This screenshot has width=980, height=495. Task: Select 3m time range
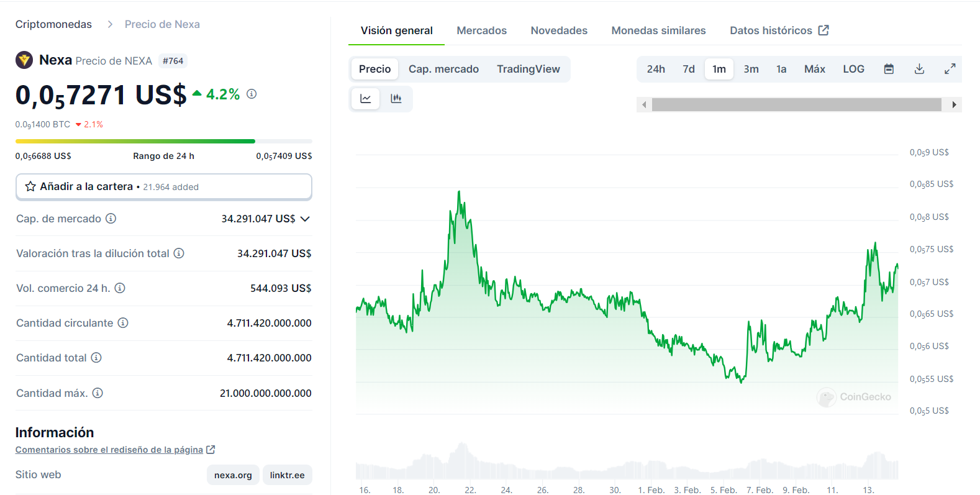pos(751,69)
